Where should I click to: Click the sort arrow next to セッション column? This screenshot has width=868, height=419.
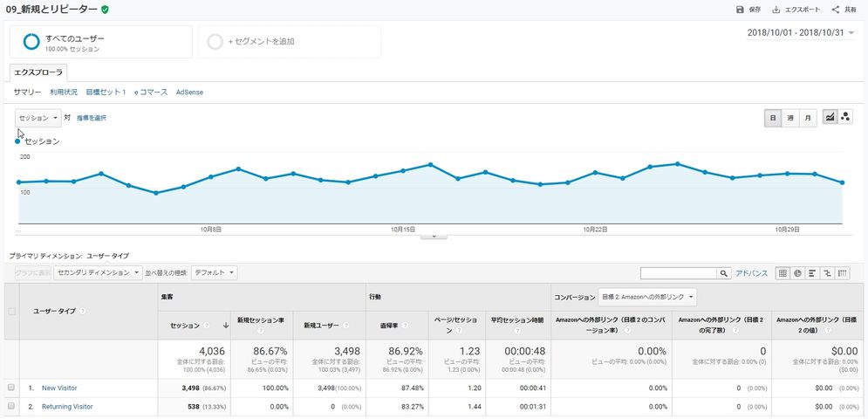click(x=225, y=326)
